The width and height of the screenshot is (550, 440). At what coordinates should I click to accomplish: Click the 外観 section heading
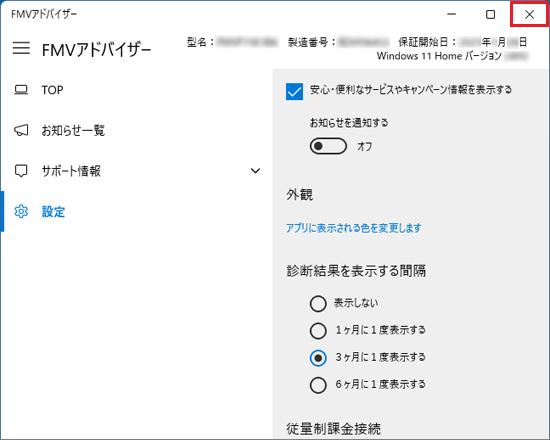[x=299, y=194]
